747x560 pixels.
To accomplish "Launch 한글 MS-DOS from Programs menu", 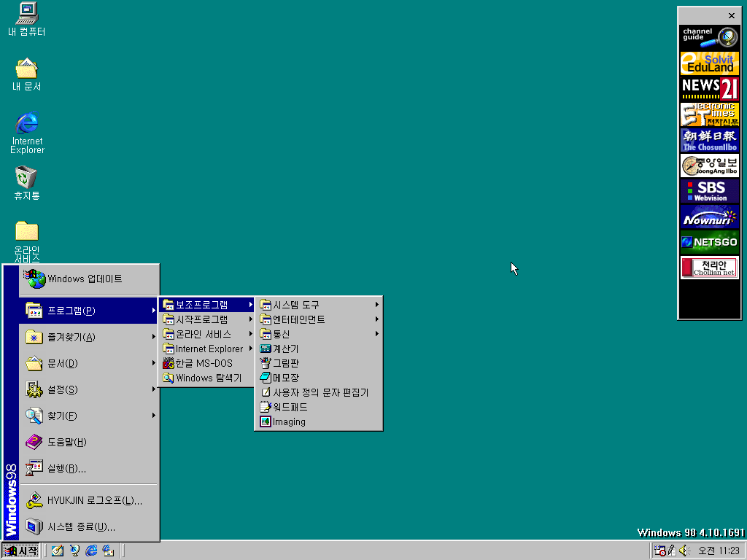I will click(206, 363).
